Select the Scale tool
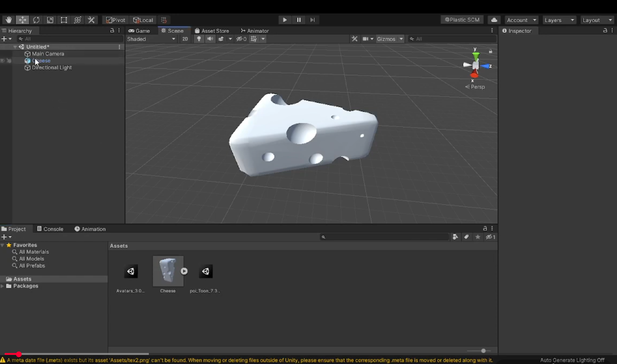 pyautogui.click(x=50, y=20)
